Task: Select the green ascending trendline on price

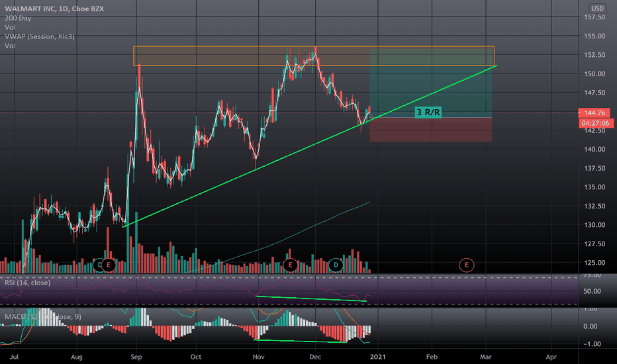Action: coord(310,146)
